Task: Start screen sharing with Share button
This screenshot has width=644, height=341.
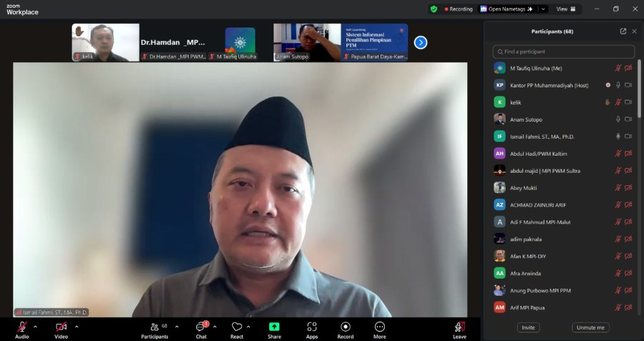Action: [274, 328]
